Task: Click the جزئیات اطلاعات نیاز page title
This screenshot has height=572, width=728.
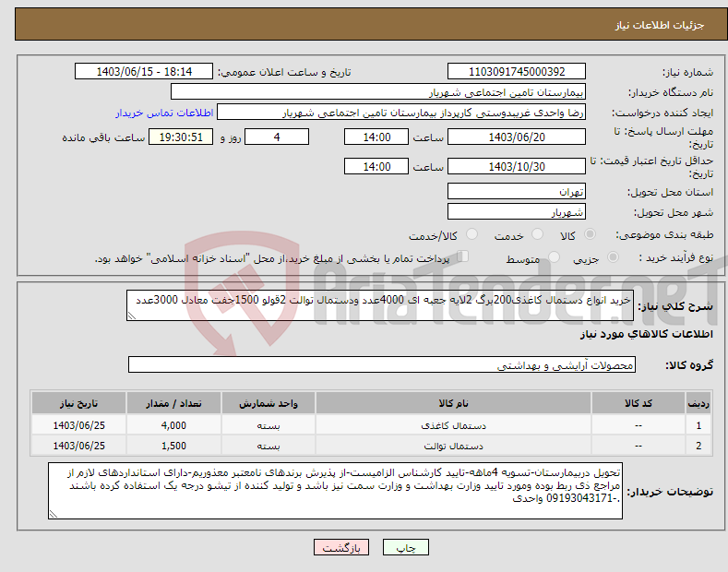Action: (660, 25)
